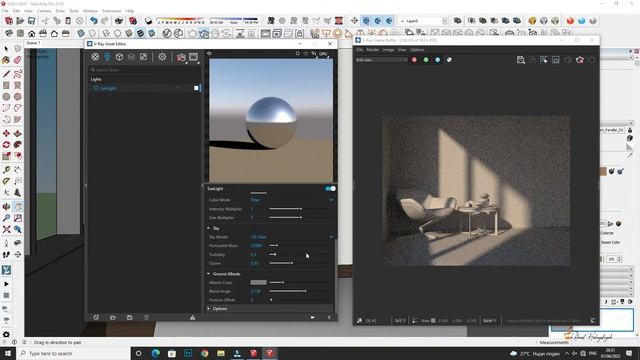Click the rendered room image
Screen dimensions: 640x360
pos(476,191)
